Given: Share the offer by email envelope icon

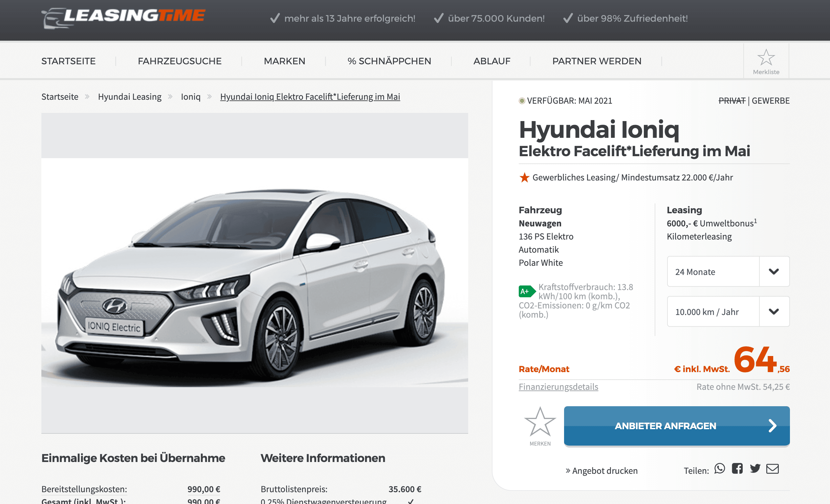Looking at the screenshot, I should (773, 469).
